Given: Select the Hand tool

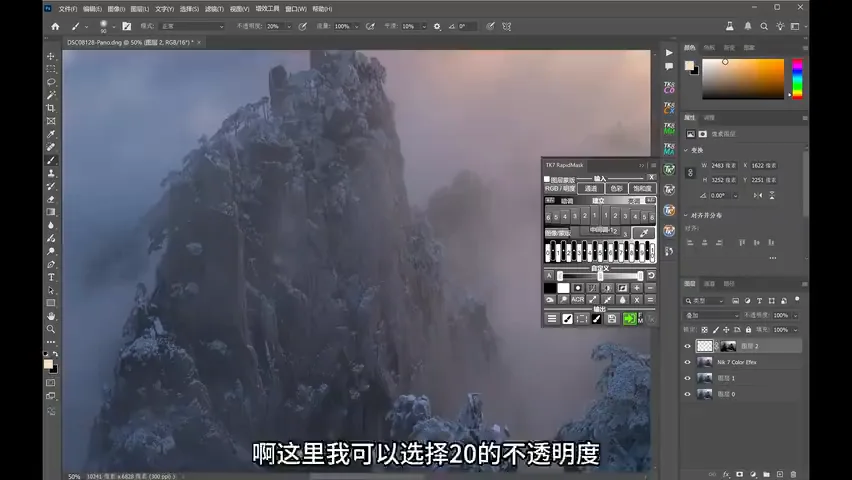Looking at the screenshot, I should (51, 316).
